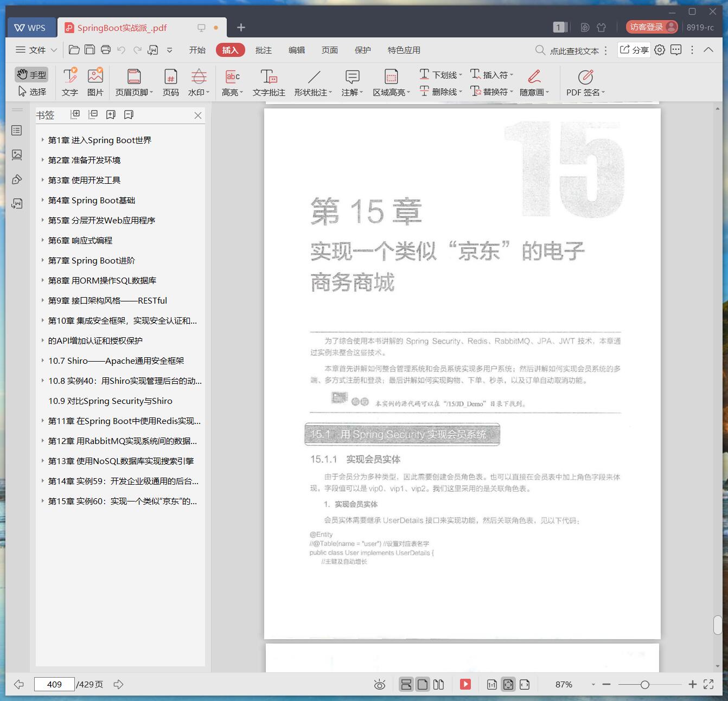The image size is (728, 701).
Task: Click the page number field 409
Action: click(x=54, y=684)
